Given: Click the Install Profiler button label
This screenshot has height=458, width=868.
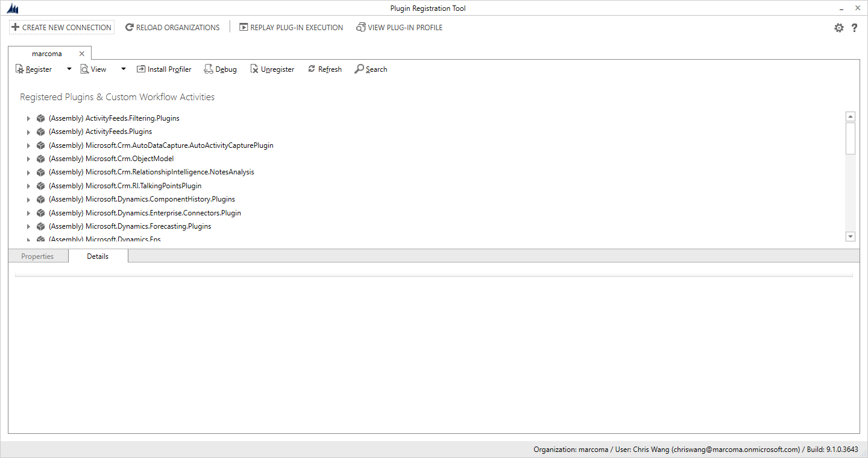Looking at the screenshot, I should click(x=169, y=69).
